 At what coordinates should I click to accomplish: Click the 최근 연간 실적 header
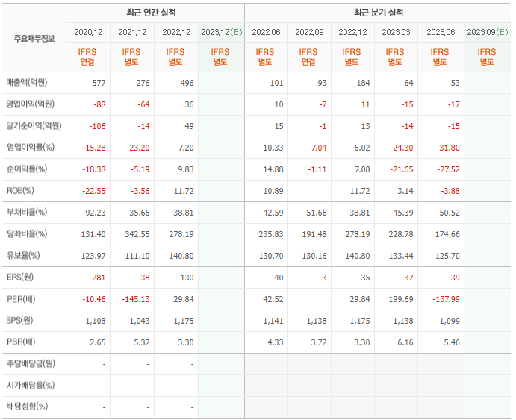(151, 13)
